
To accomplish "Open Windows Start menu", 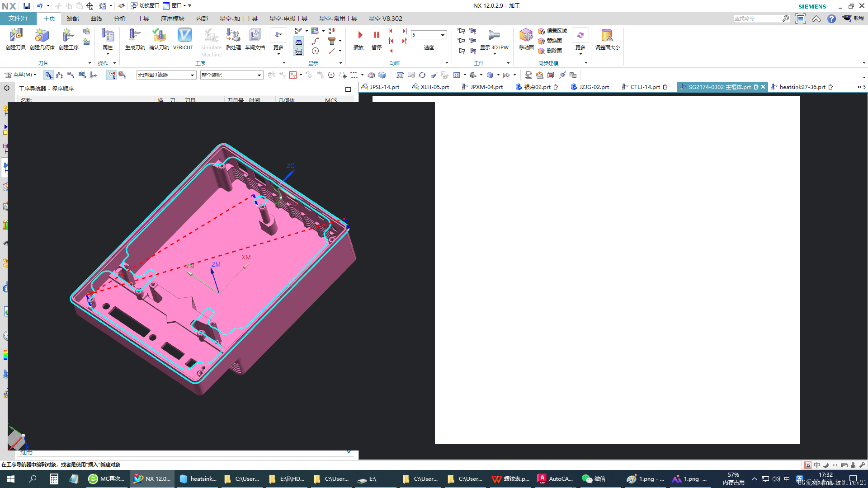I will coord(11,479).
